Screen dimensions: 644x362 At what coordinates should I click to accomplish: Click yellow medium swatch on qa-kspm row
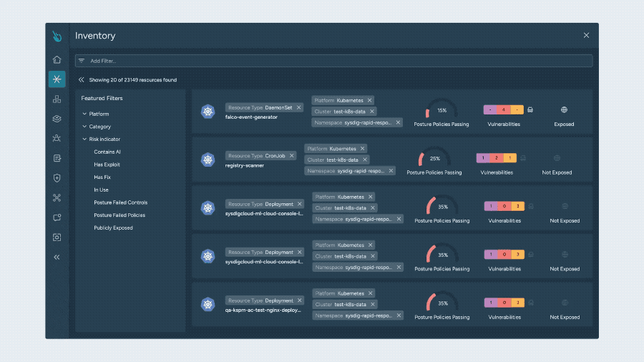click(518, 303)
